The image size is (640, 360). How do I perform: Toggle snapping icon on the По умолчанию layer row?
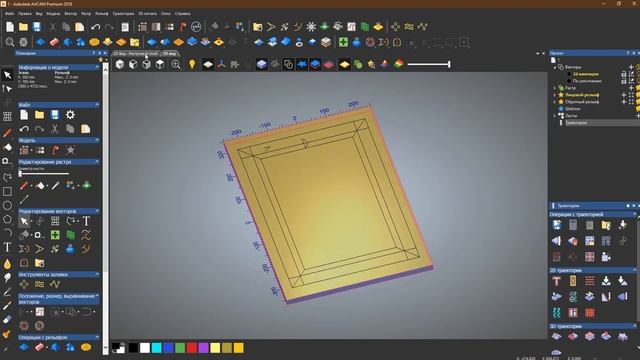[x=631, y=81]
